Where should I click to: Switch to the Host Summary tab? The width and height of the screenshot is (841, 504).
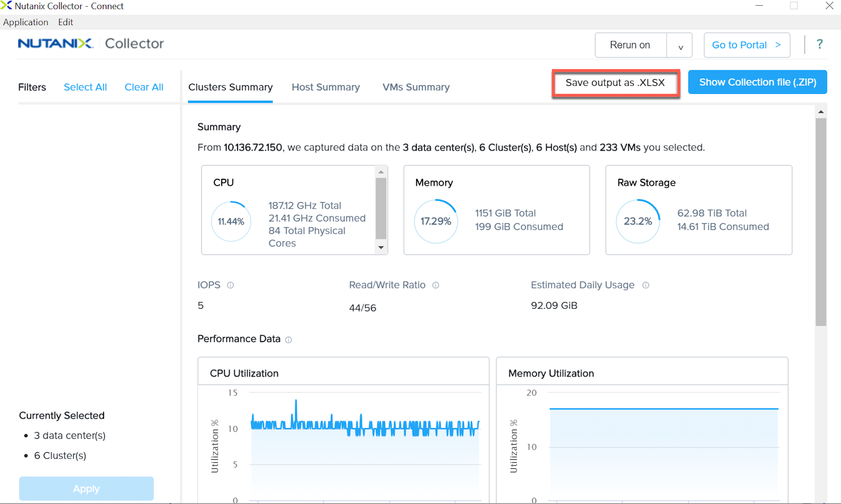(x=326, y=87)
